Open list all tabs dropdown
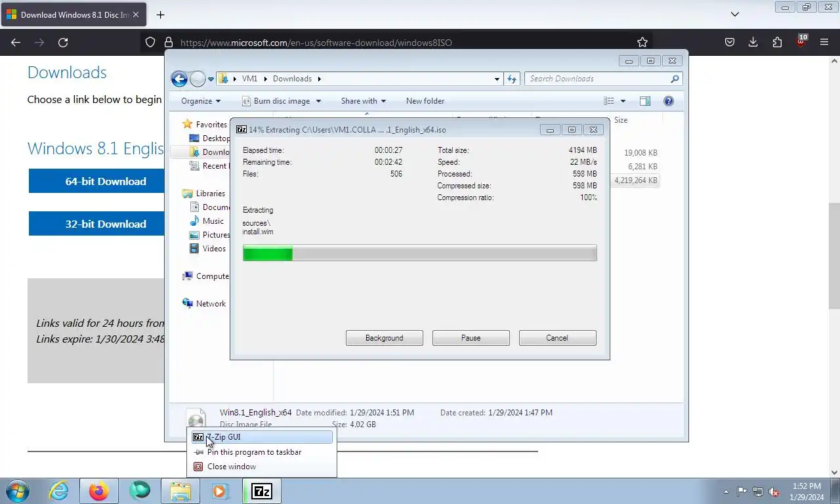Viewport: 840px width, 504px height. tap(735, 14)
